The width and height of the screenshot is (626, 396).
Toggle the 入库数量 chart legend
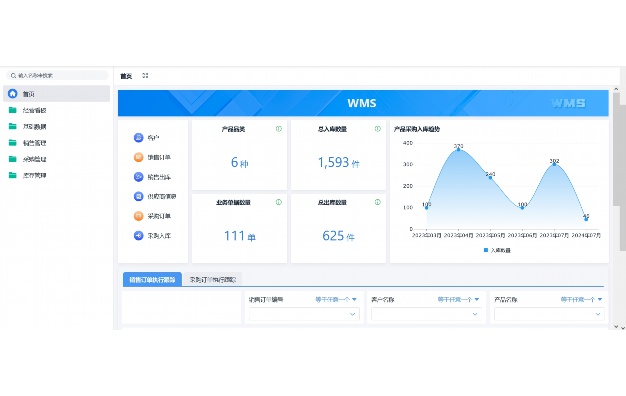tap(497, 250)
